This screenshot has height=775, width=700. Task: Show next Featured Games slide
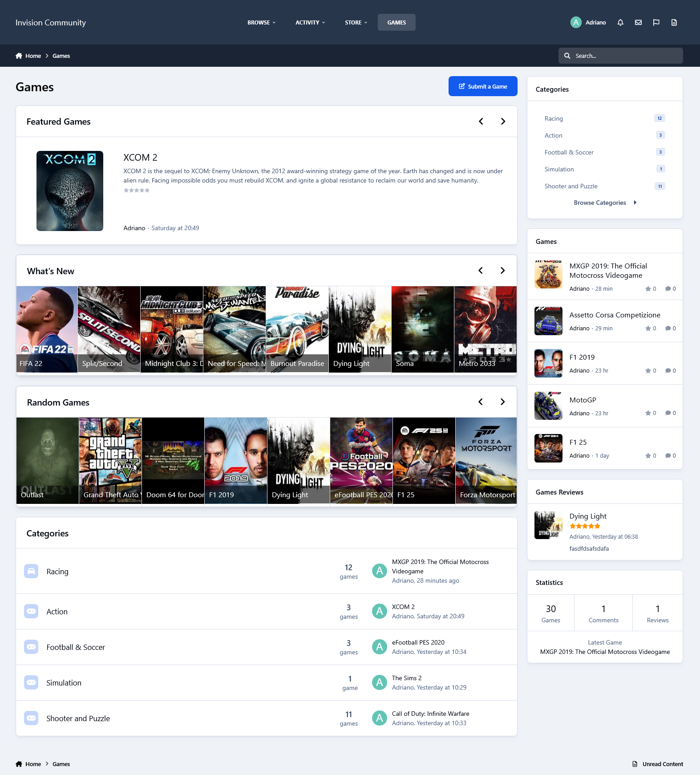(x=503, y=122)
